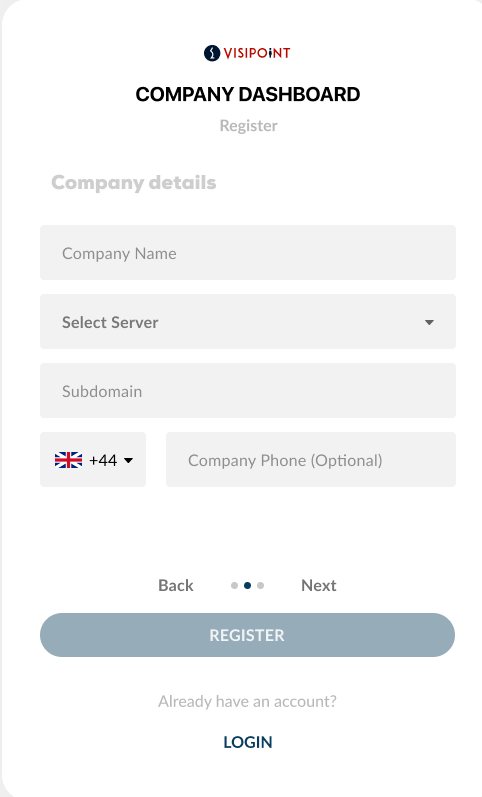Open the Select Server dropdown
482x797 pixels.
pos(248,322)
